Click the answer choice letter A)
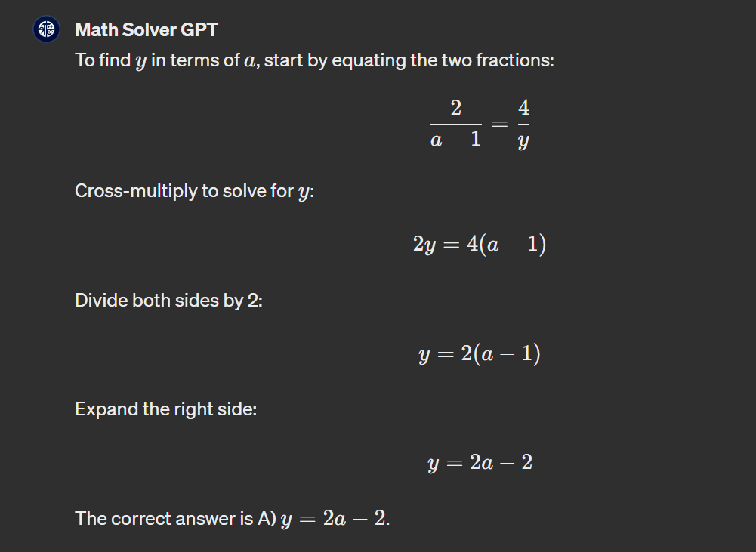Image resolution: width=756 pixels, height=552 pixels. [x=267, y=519]
